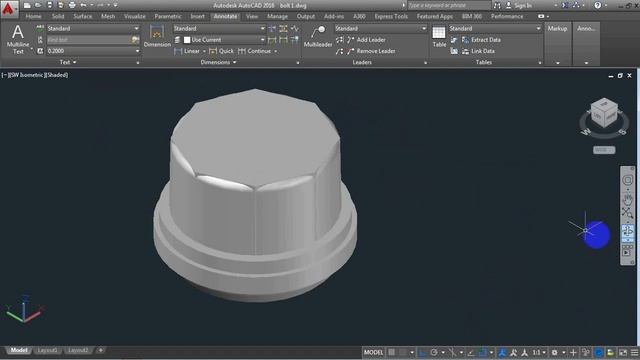Open the Linear dimension dropdown arrow
This screenshot has height=360, width=640.
(x=204, y=51)
